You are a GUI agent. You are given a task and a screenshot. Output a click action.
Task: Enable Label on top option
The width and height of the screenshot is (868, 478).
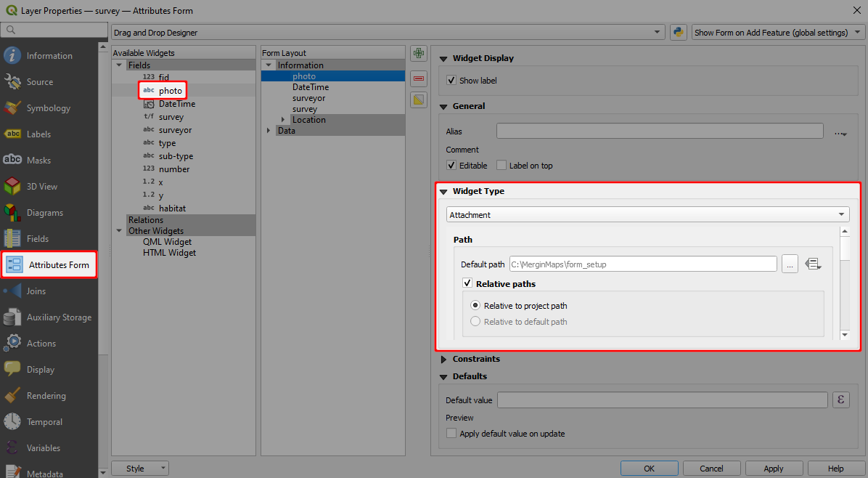pos(501,165)
